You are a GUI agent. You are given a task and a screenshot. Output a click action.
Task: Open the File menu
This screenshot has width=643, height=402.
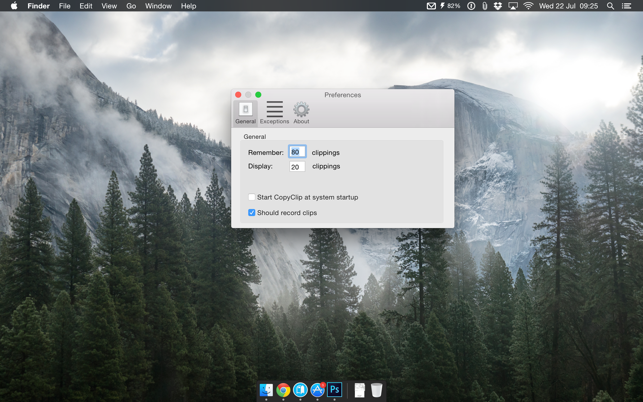pos(64,6)
